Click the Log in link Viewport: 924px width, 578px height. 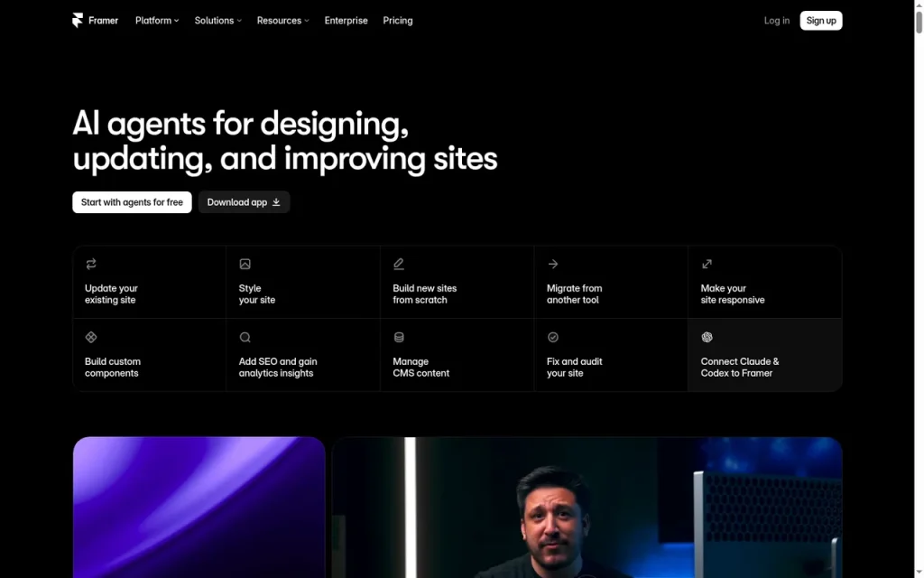777,20
